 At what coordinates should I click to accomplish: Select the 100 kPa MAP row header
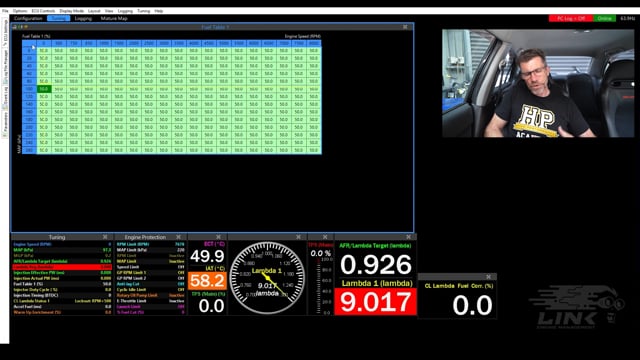pyautogui.click(x=29, y=89)
